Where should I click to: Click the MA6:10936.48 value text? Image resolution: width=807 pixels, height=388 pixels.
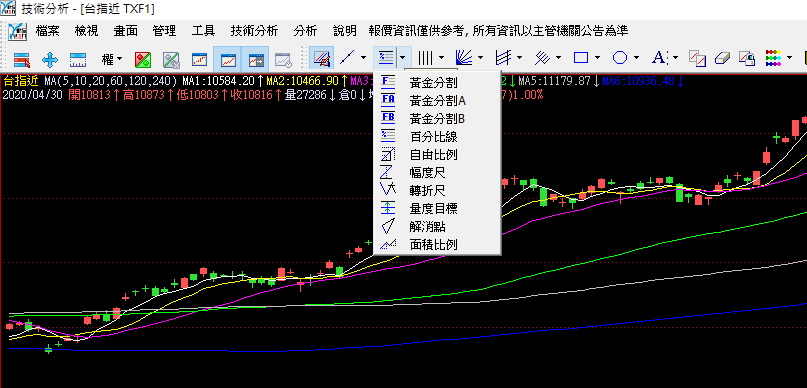point(639,82)
